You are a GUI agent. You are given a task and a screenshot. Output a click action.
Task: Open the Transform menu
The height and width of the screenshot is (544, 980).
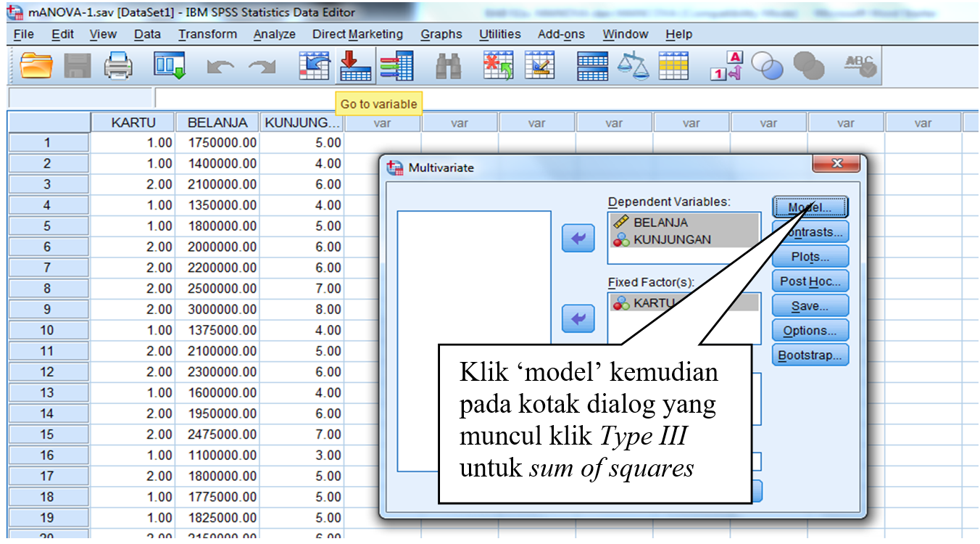207,34
